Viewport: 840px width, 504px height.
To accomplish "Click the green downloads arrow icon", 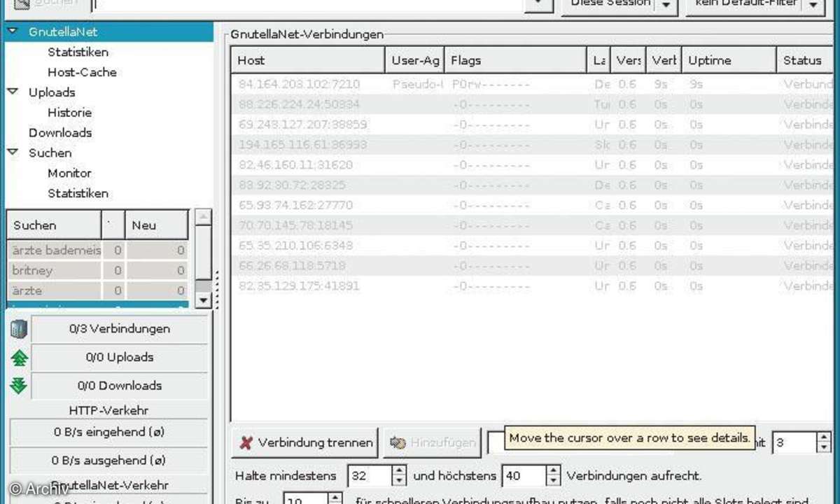I will click(x=19, y=386).
